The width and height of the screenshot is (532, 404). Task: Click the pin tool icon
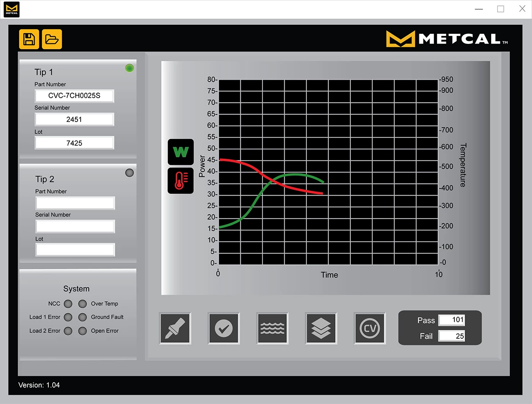point(175,328)
